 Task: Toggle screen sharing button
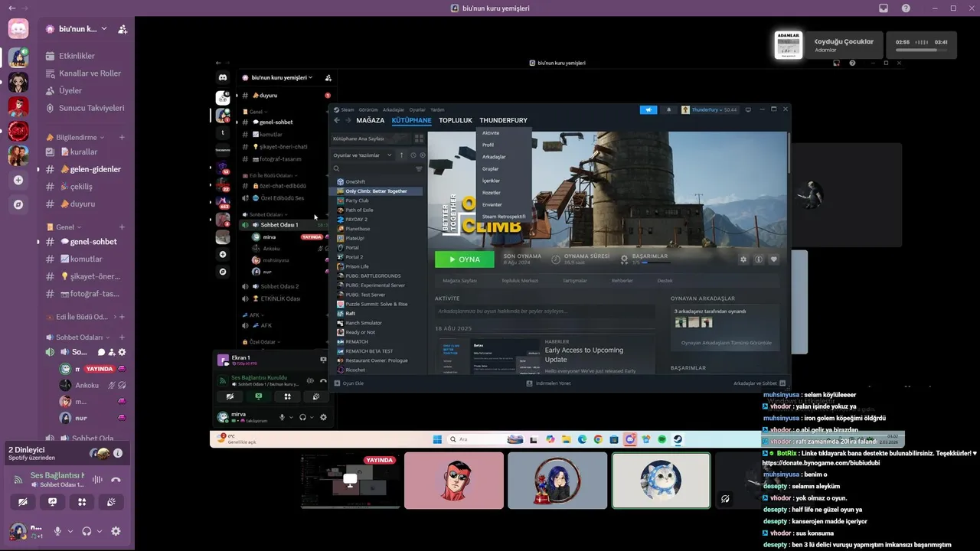(52, 502)
